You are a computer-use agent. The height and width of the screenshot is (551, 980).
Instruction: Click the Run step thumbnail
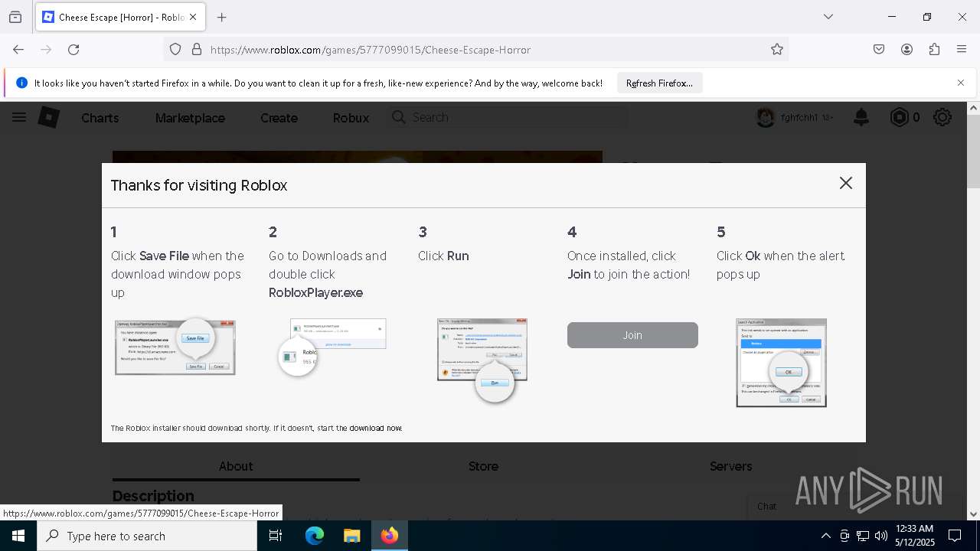482,360
